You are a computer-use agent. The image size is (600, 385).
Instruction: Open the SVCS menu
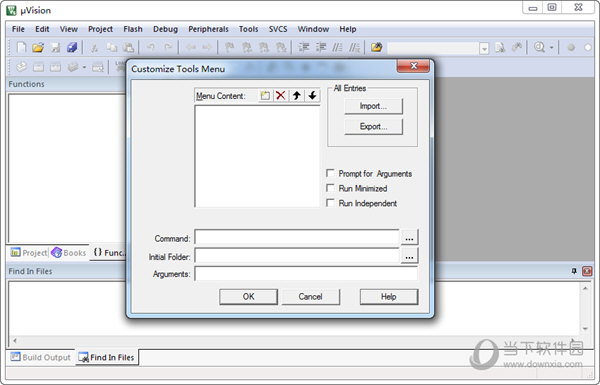[278, 29]
